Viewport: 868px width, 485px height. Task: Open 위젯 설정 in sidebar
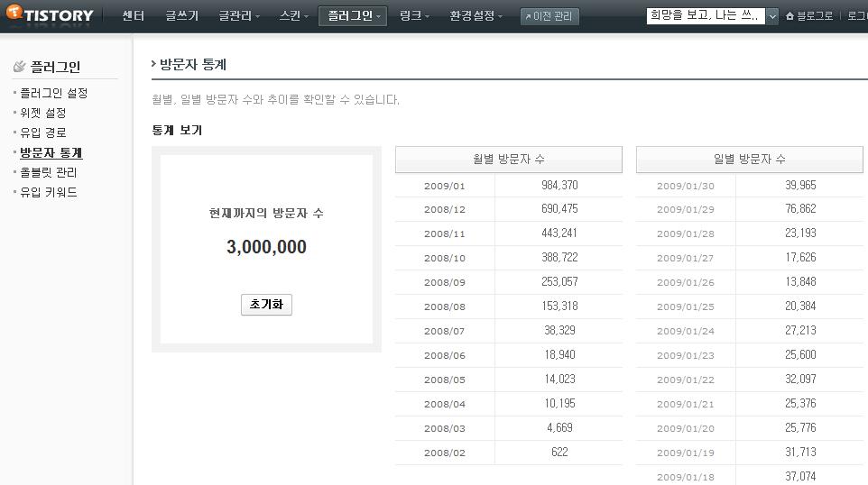pyautogui.click(x=43, y=113)
